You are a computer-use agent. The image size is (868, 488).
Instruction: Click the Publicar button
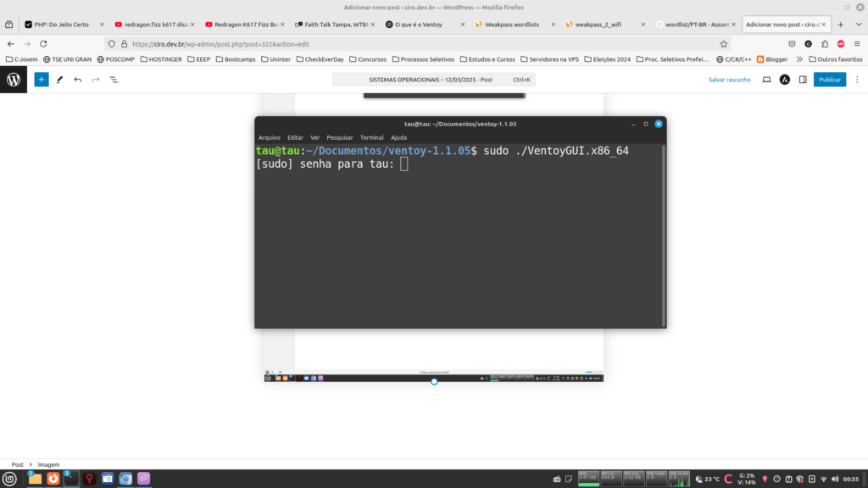click(x=830, y=80)
